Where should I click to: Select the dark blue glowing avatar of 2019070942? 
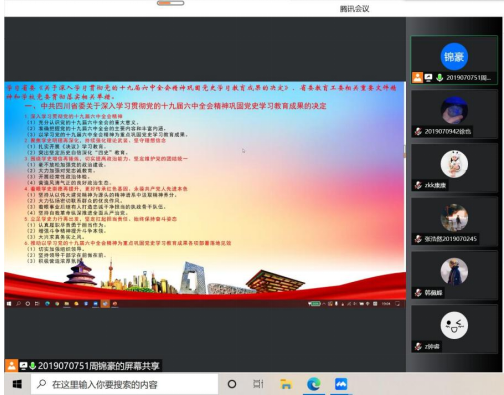pos(454,110)
